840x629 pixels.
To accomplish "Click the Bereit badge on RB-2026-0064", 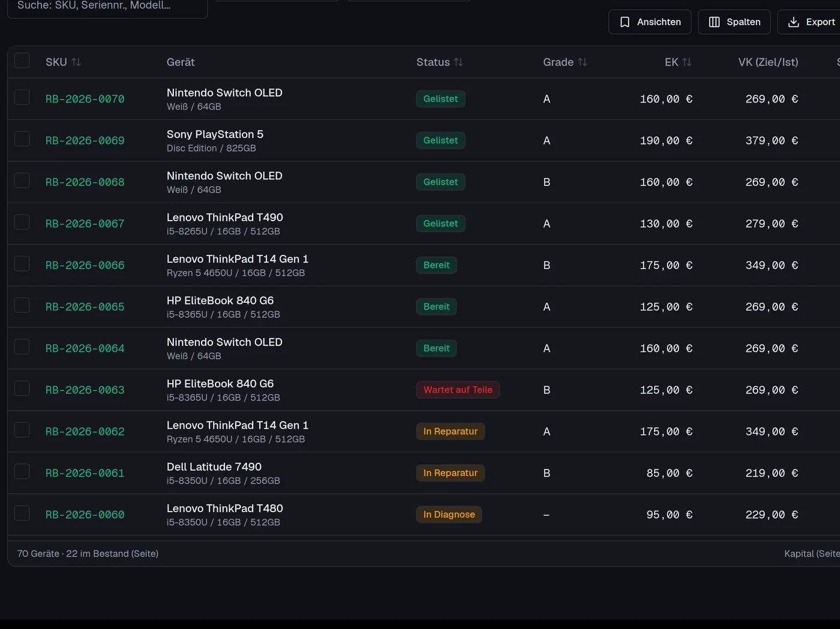I will click(436, 348).
